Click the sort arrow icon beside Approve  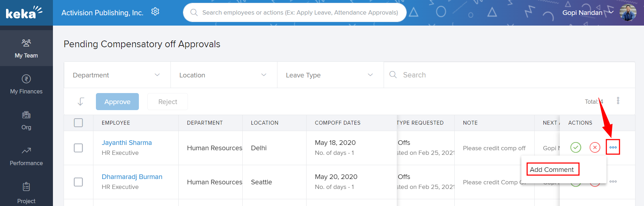(81, 102)
